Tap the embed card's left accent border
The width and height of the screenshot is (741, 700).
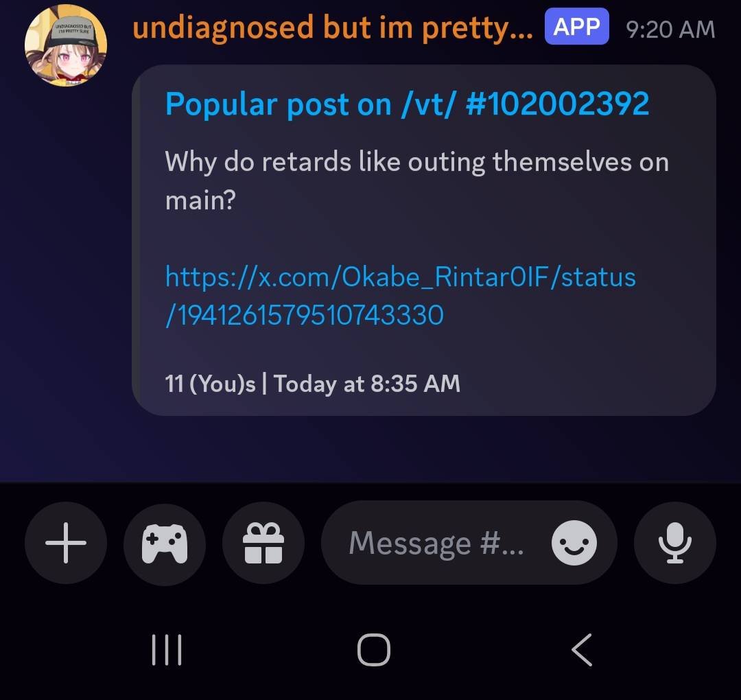point(136,240)
